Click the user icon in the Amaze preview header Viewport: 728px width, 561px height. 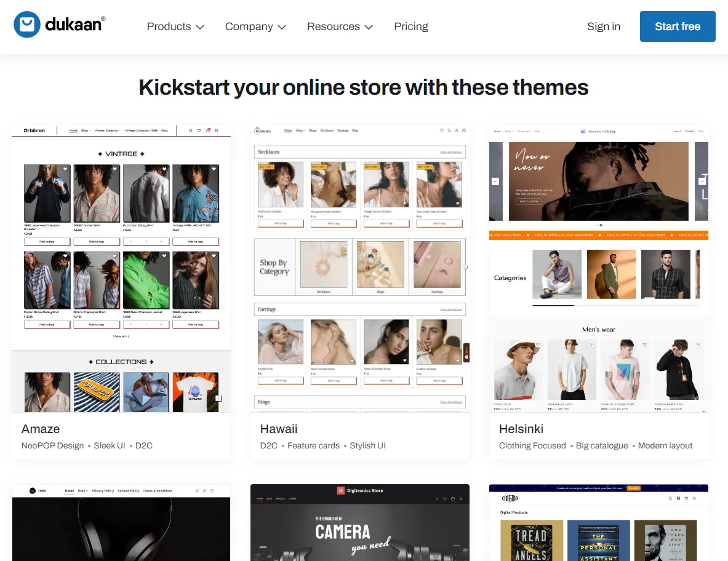217,130
